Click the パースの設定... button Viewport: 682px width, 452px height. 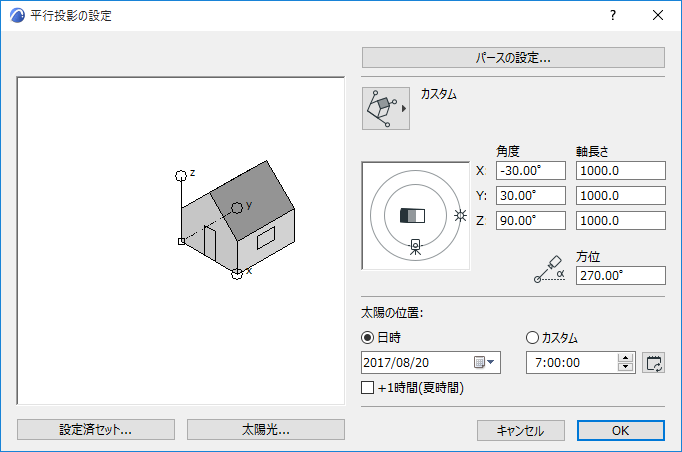pos(513,58)
